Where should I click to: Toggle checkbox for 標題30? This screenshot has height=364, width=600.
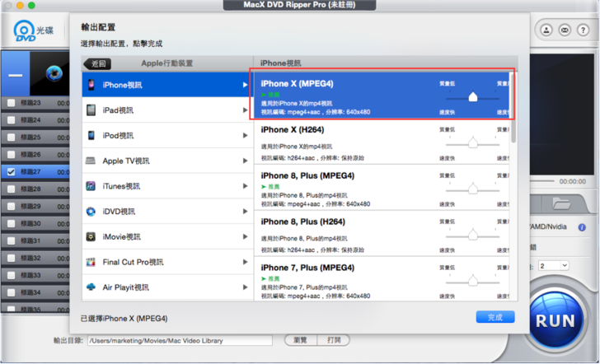11,223
